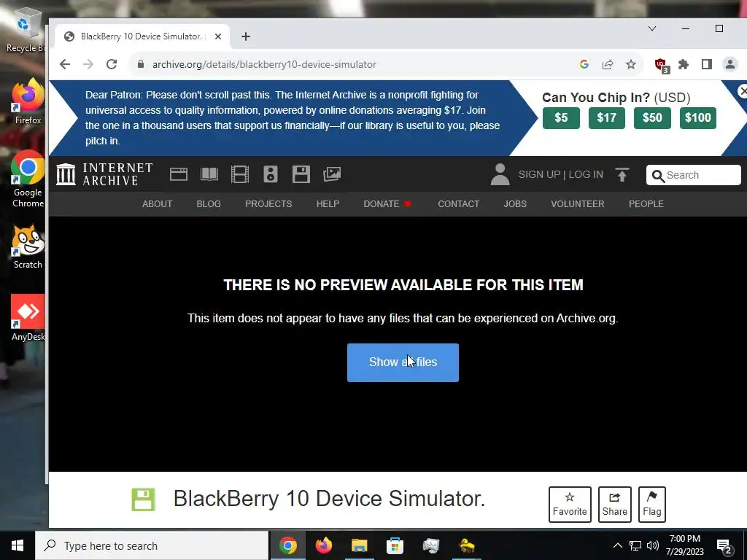Open the BLOG menu item
The width and height of the screenshot is (747, 560).
(209, 204)
